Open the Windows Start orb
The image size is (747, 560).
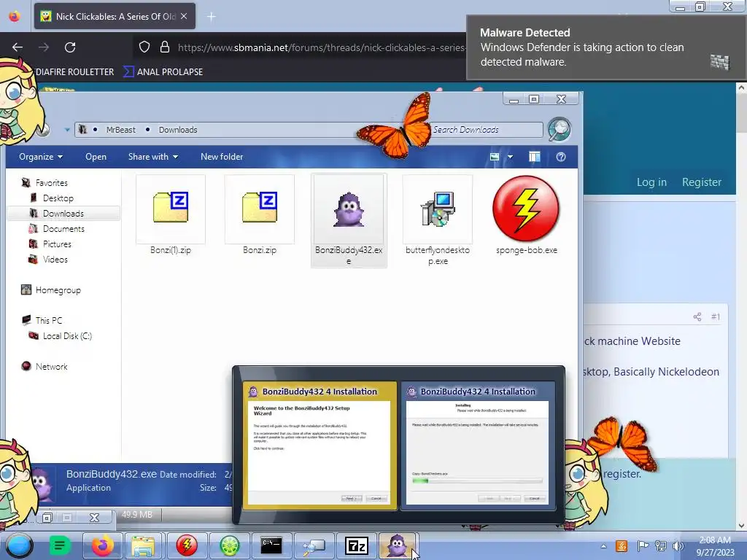coord(20,545)
